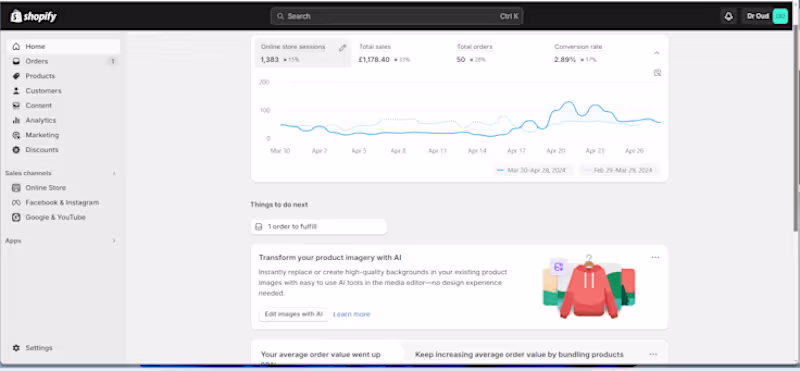Screen dimensions: 800x371
Task: Open Facebook & Instagram sales channel
Action: [x=63, y=203]
